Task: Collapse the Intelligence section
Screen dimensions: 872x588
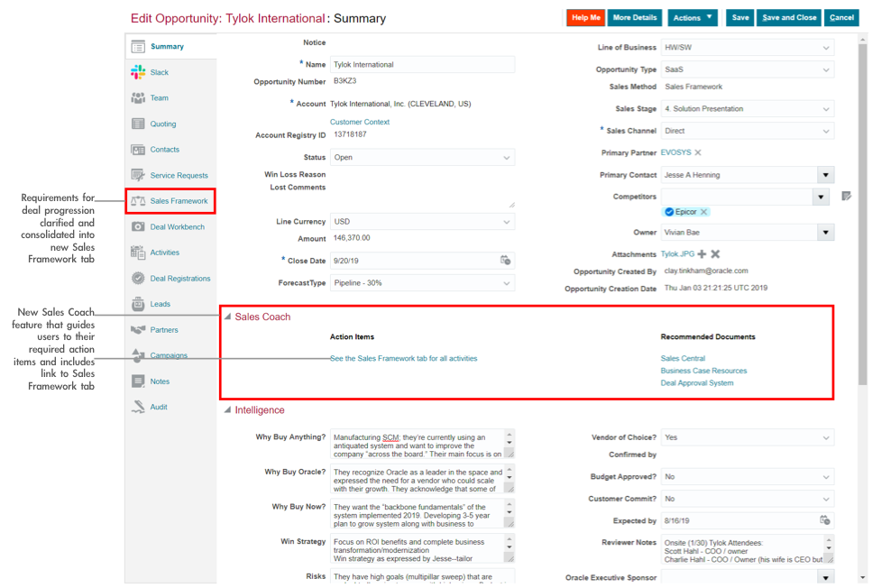Action: [227, 410]
